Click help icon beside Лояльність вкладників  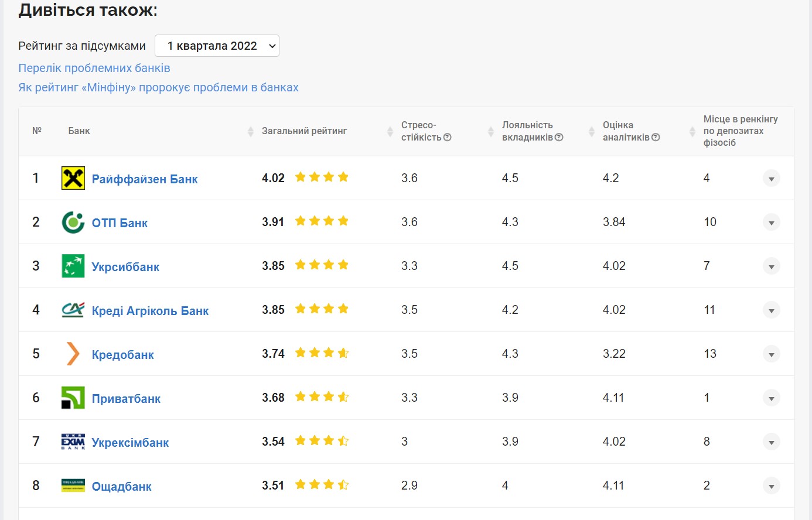[x=559, y=138]
